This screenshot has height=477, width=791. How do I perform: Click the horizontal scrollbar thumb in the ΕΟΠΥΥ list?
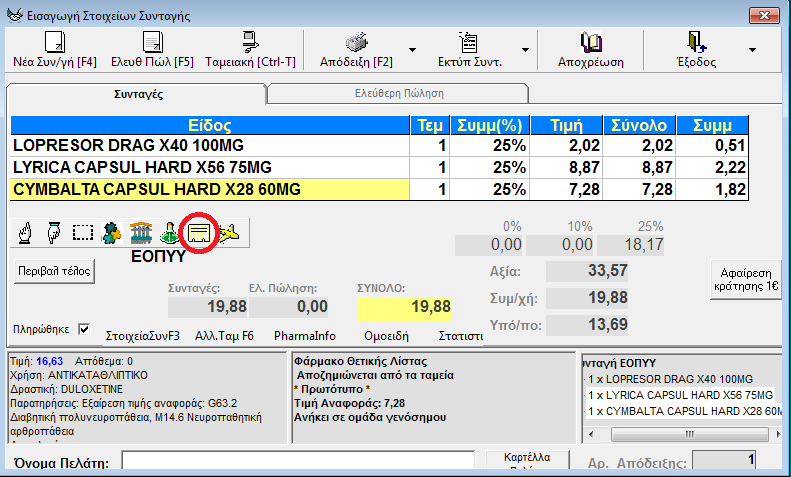690,434
